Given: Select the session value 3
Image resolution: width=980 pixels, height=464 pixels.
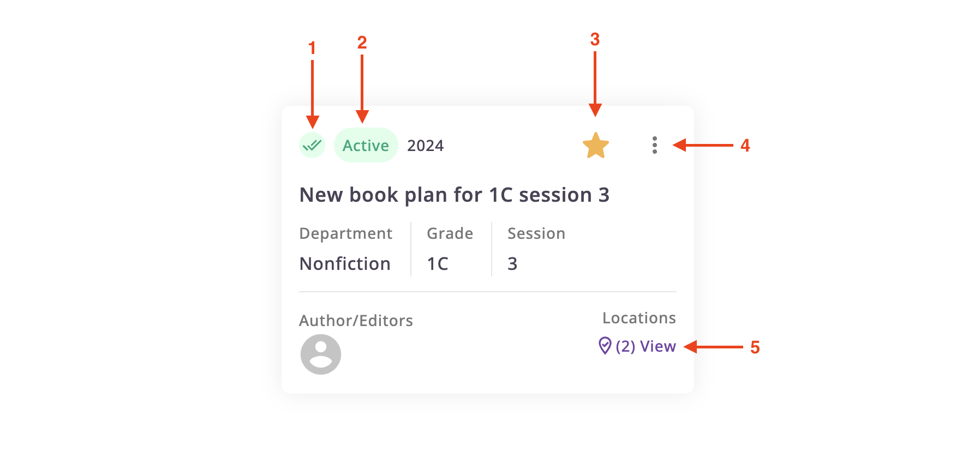Looking at the screenshot, I should point(512,264).
